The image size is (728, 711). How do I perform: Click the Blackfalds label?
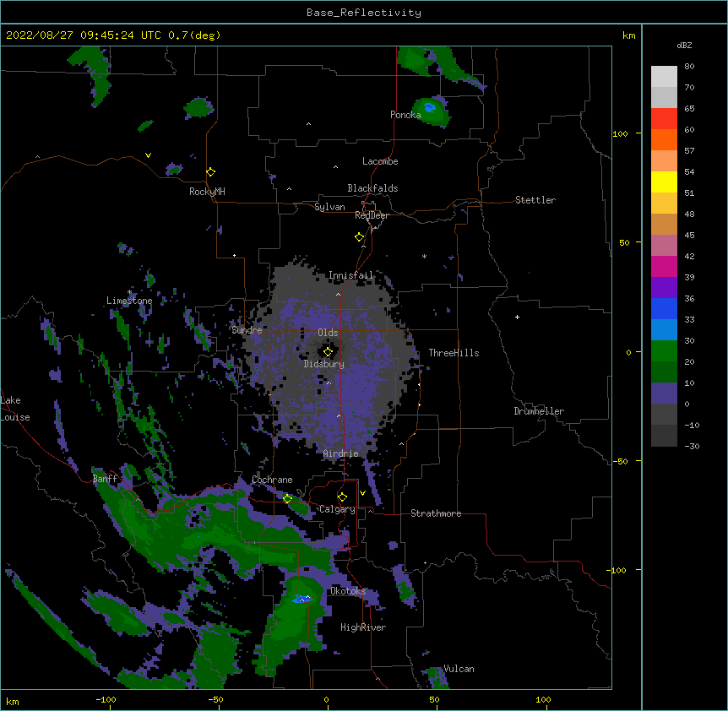coord(372,188)
